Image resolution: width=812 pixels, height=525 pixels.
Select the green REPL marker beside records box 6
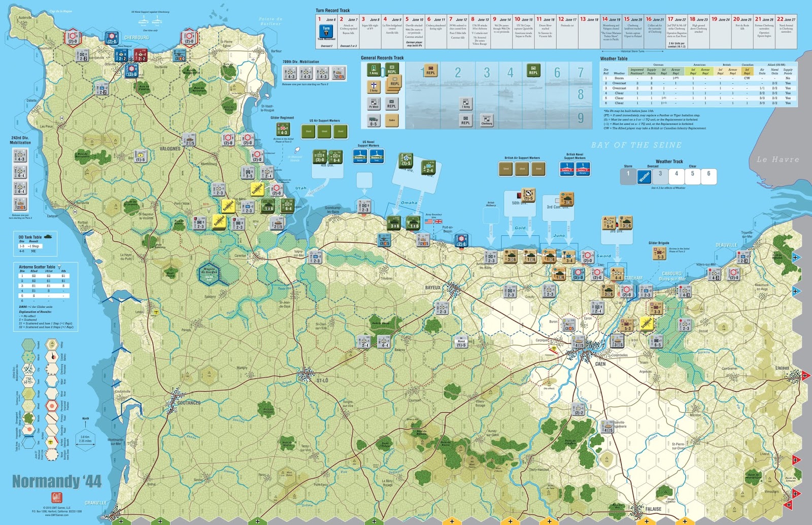[x=533, y=71]
